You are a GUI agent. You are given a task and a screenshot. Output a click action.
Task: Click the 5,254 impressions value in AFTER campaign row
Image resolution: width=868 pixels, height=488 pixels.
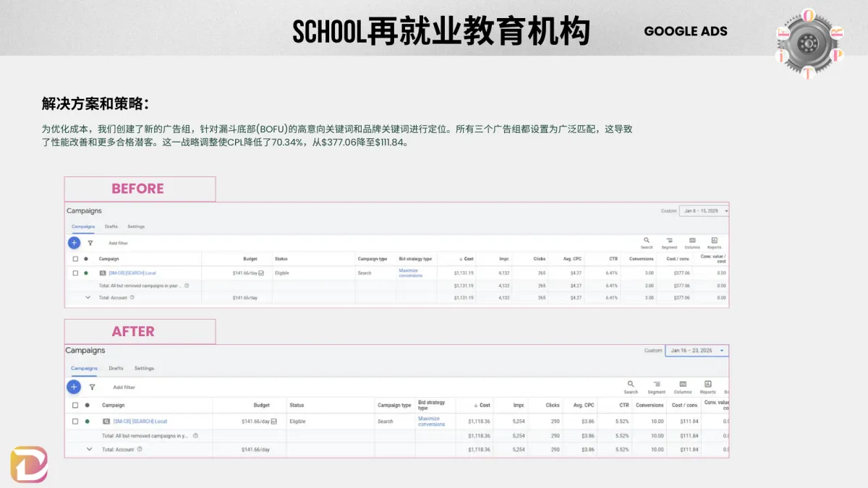(x=518, y=421)
